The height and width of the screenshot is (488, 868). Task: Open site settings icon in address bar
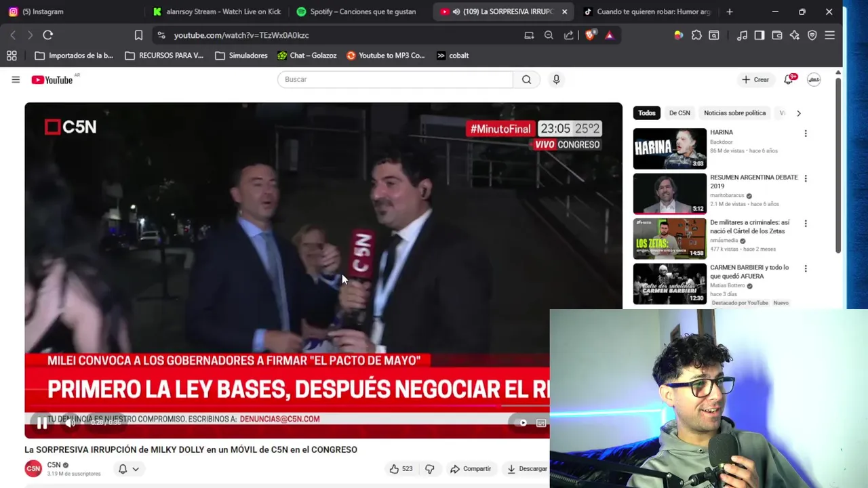[161, 35]
